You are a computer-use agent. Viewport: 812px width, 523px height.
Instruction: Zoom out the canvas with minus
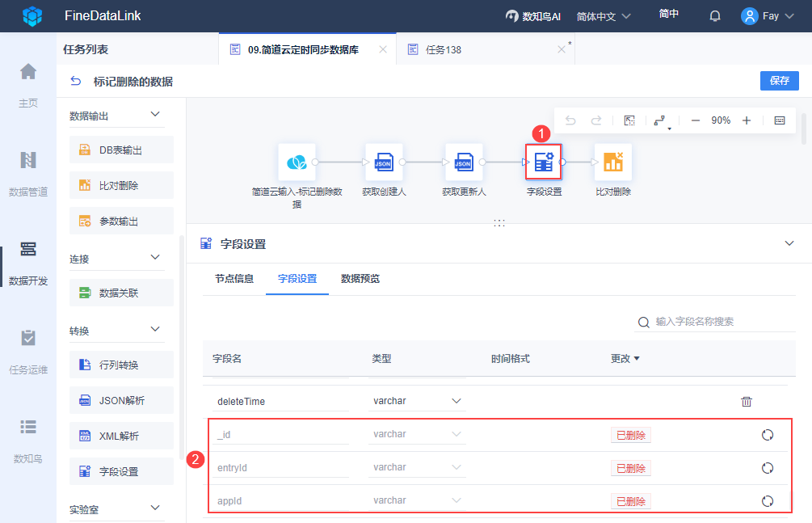tap(696, 120)
